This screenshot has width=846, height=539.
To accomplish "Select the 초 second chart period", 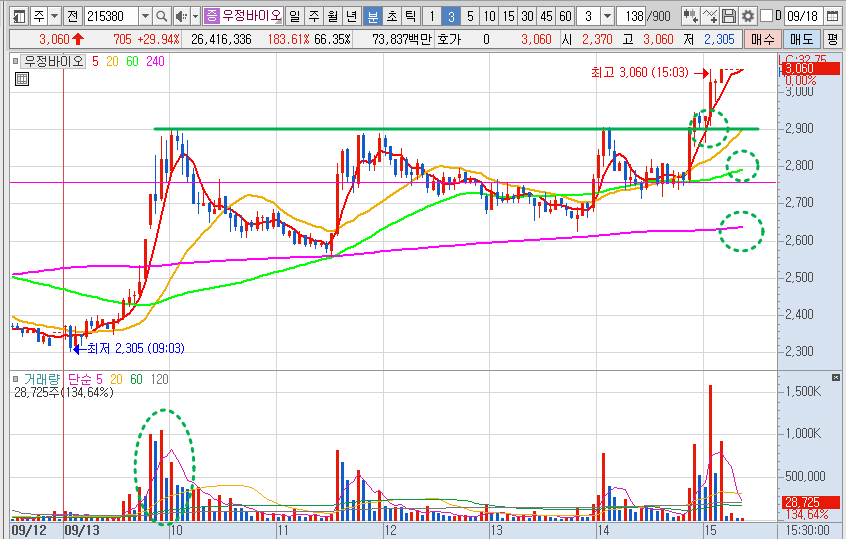I will pos(392,17).
